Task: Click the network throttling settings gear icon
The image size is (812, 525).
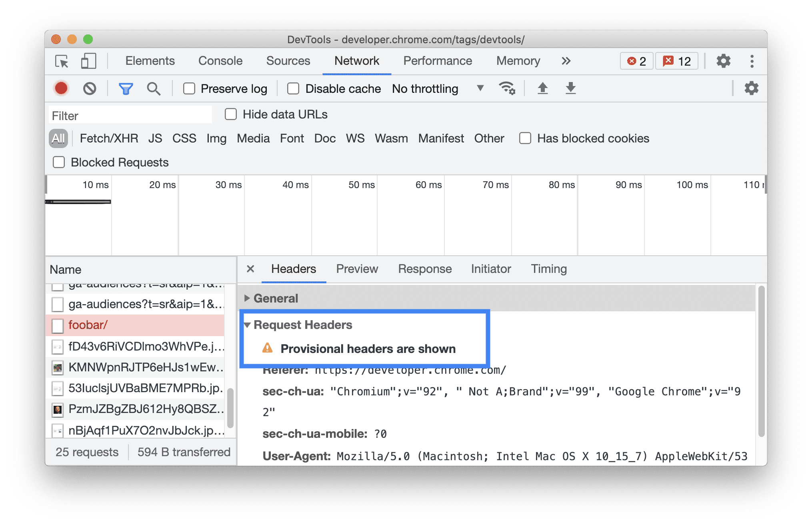Action: pos(508,89)
